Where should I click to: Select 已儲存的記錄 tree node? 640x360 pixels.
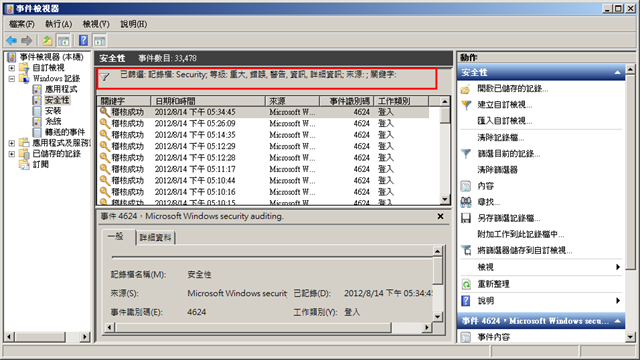(56, 153)
